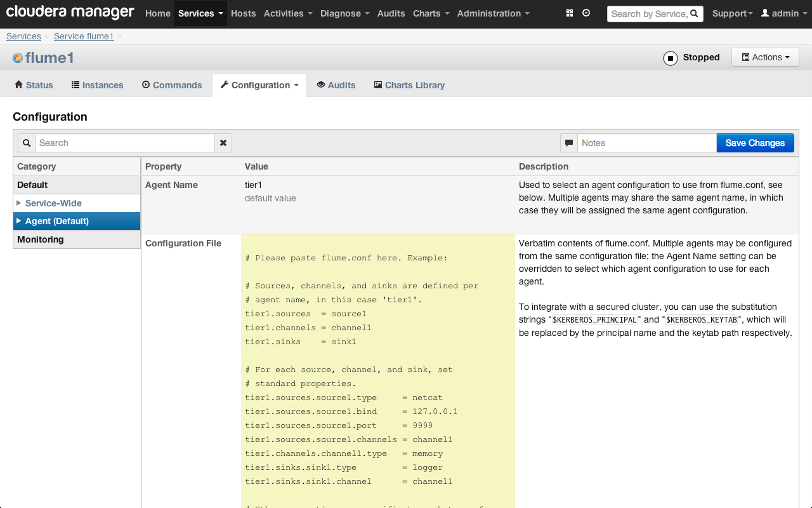This screenshot has width=812, height=508.
Task: Select the Default category header
Action: pos(77,185)
